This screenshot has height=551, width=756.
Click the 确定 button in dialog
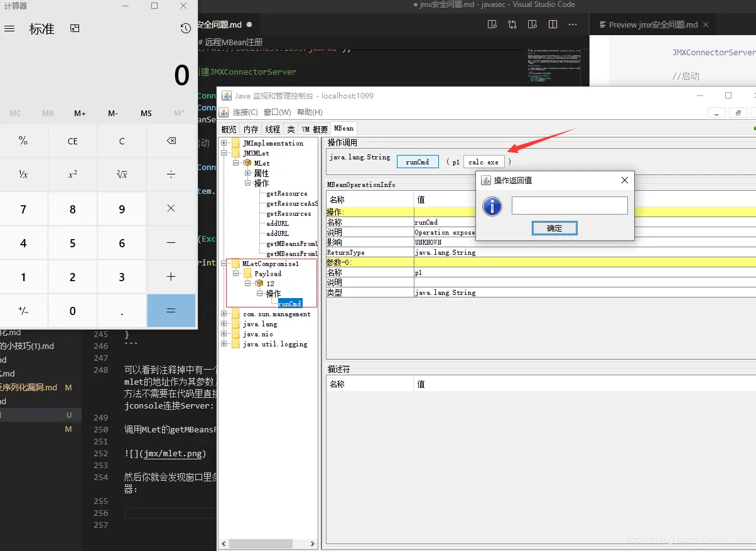554,228
